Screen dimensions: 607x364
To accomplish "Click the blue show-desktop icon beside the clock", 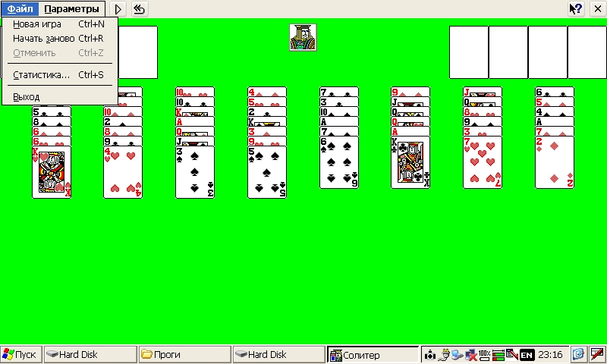I will 577,354.
